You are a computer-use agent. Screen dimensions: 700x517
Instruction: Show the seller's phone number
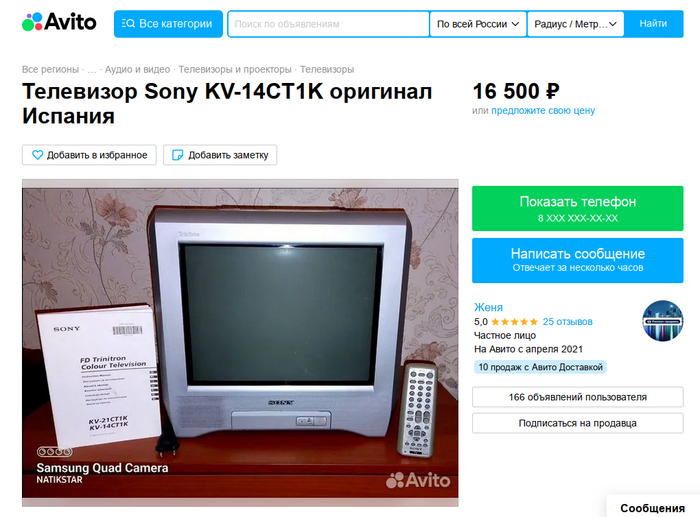click(578, 208)
